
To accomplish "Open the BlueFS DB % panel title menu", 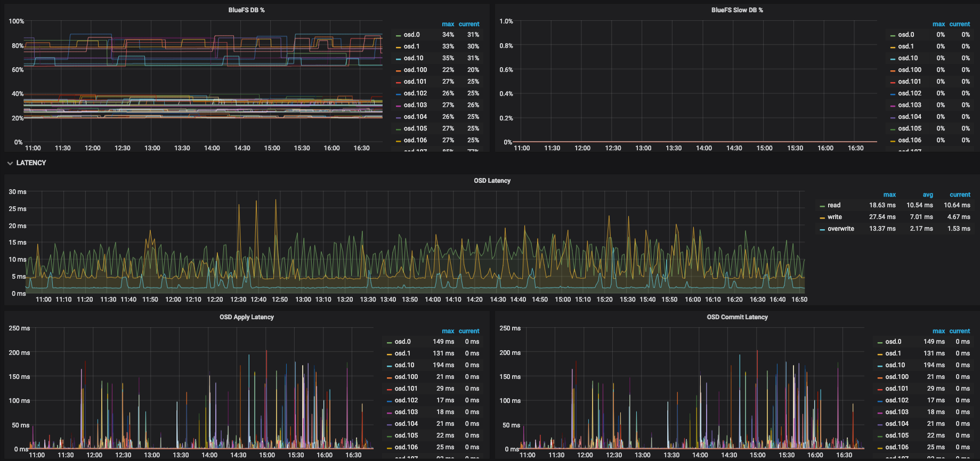I will 246,10.
